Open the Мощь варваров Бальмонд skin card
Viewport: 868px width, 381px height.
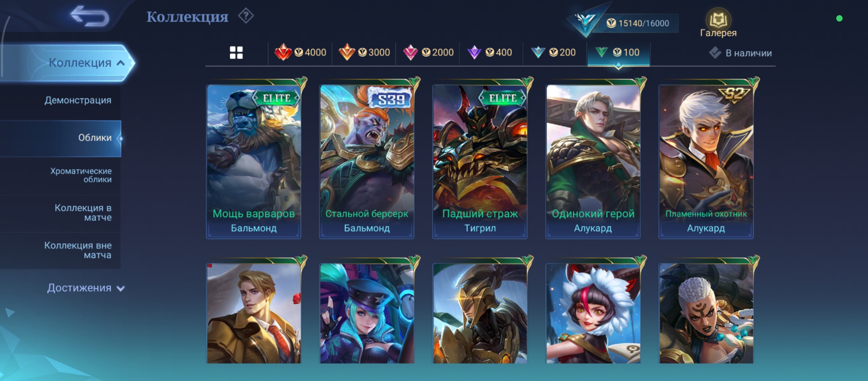click(254, 162)
